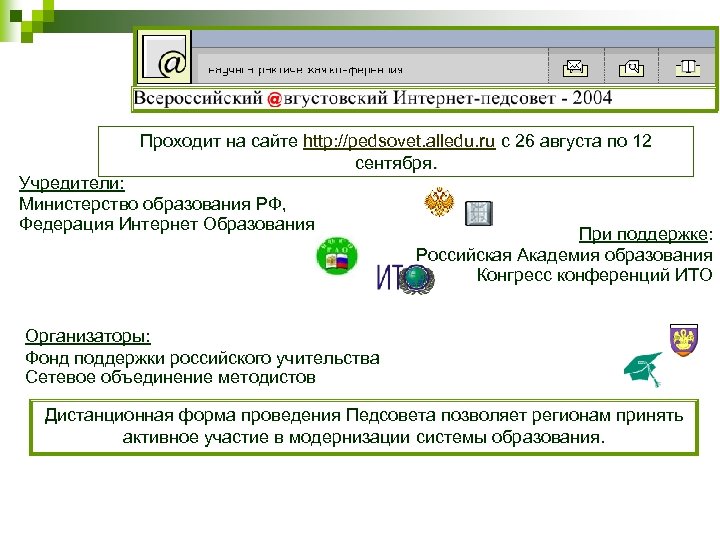Viewport: 720px width, 540px height.
Task: Click Министерство образования РФ text
Action: [x=152, y=203]
